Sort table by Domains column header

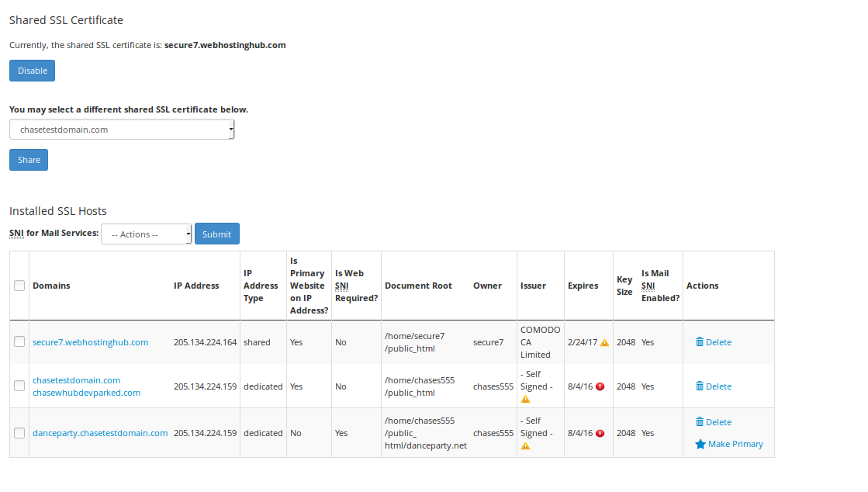(51, 286)
